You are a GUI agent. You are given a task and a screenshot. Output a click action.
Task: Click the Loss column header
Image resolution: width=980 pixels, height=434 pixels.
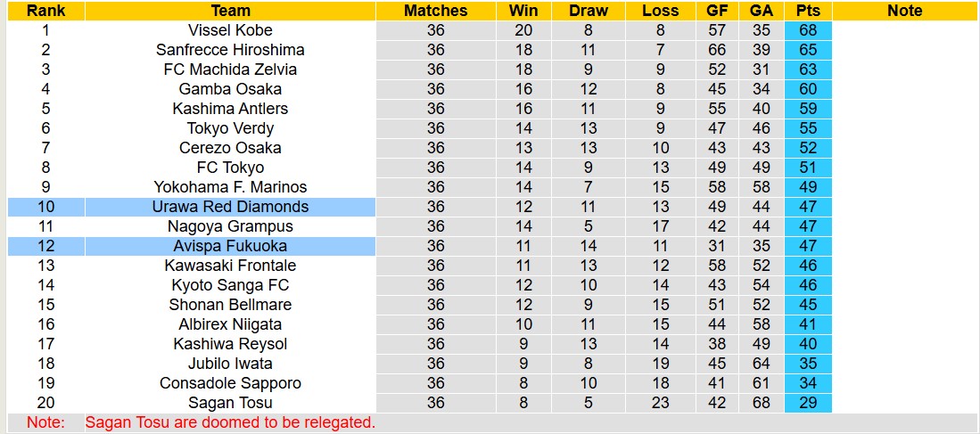coord(660,11)
